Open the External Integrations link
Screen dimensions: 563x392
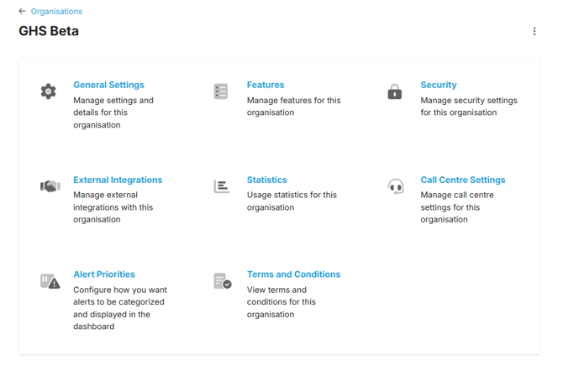point(118,180)
